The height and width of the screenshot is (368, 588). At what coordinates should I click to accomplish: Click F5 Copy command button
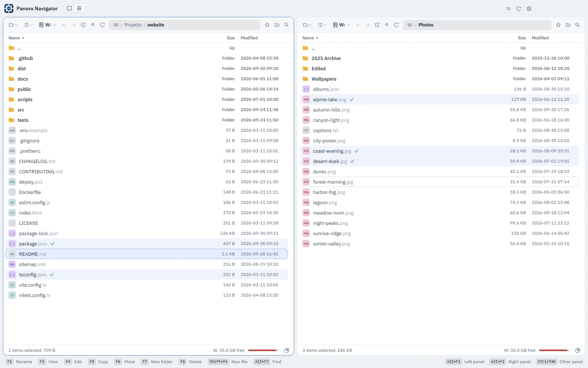coord(98,362)
